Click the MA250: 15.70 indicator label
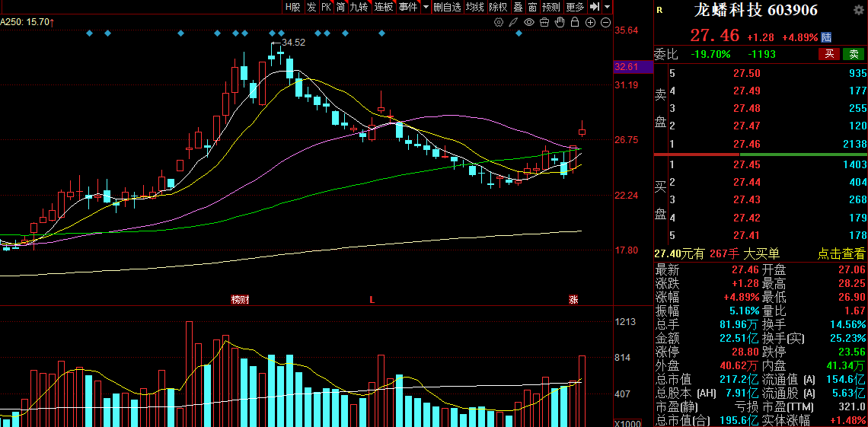Screen dimensions: 868x427 27,22
